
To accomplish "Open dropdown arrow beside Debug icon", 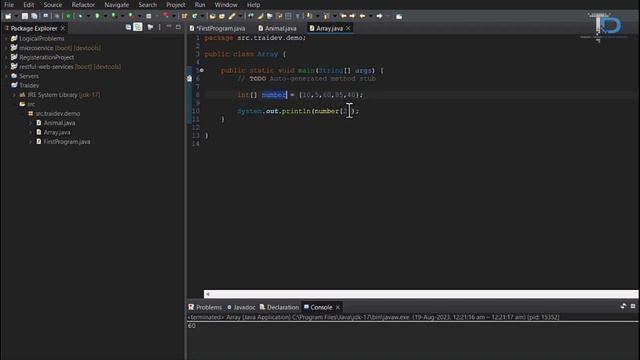I will [x=88, y=16].
